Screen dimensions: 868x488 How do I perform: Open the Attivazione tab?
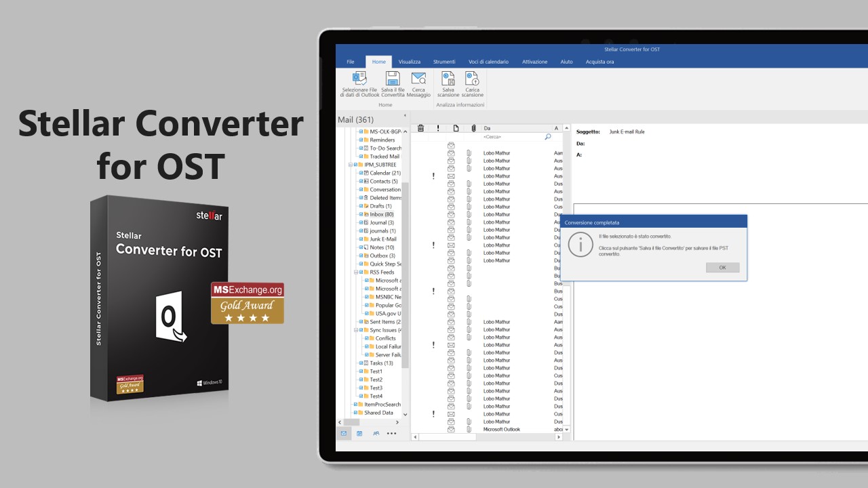click(x=534, y=62)
